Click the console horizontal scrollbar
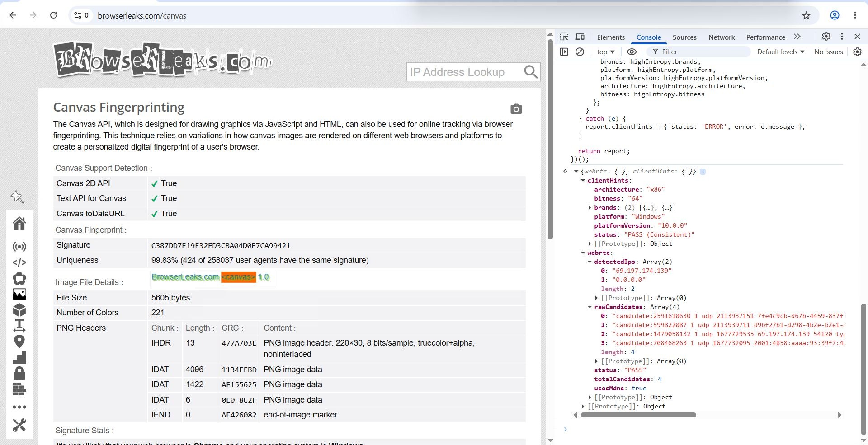The image size is (868, 445). coord(638,415)
